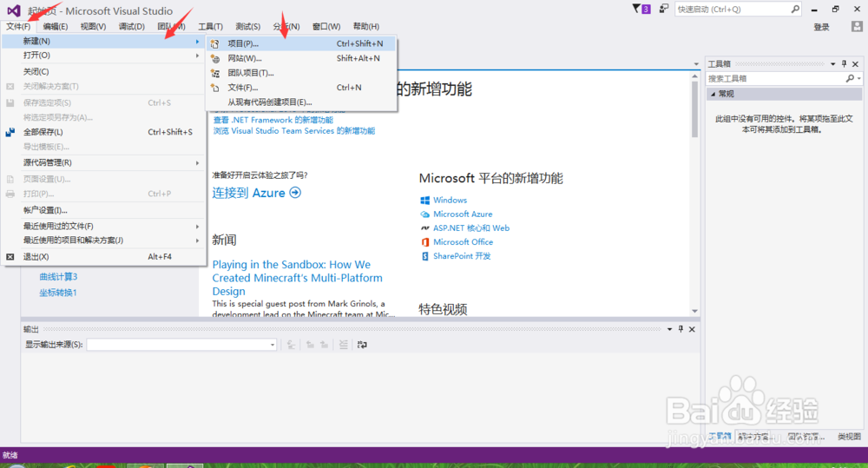
Task: Click the team project icon
Action: click(x=214, y=73)
